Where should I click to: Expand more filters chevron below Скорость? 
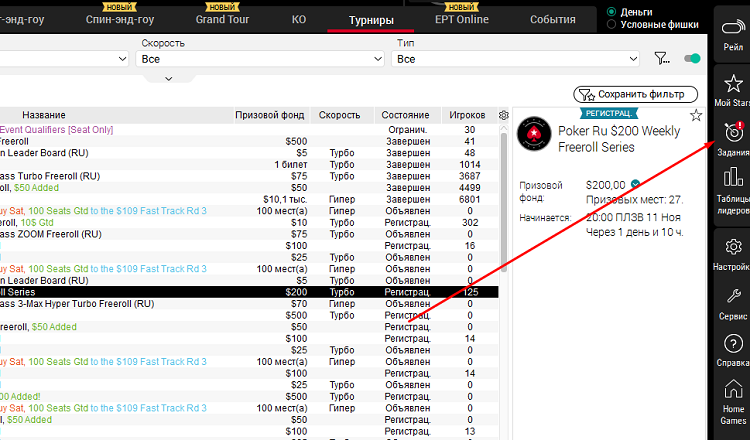pos(166,78)
